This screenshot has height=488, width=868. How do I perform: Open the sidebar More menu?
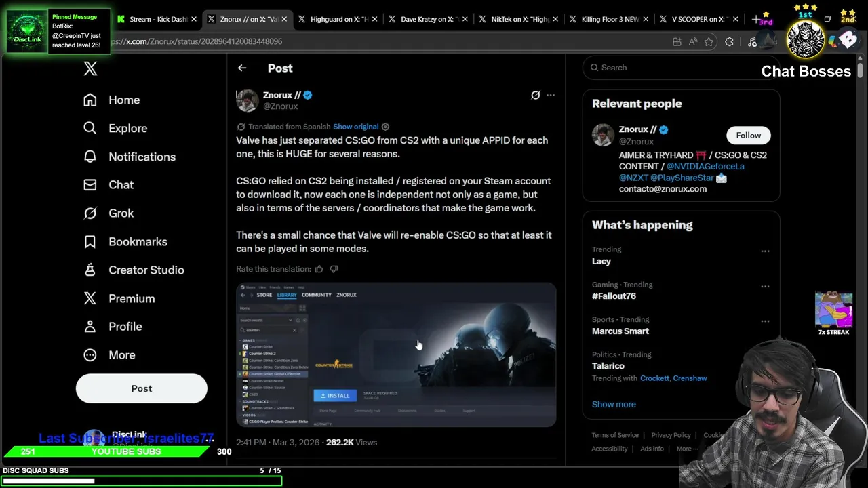108,355
